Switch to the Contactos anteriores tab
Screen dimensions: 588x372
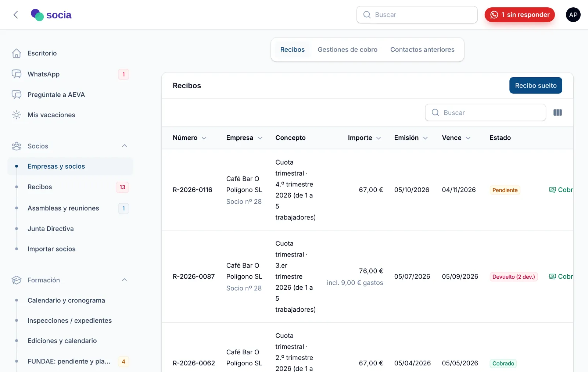[x=422, y=50]
